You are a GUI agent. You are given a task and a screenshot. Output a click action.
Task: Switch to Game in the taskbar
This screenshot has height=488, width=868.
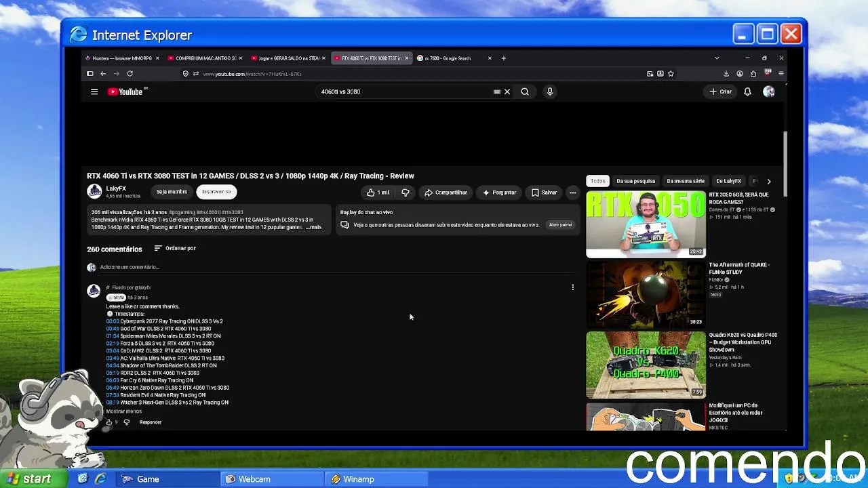168,479
